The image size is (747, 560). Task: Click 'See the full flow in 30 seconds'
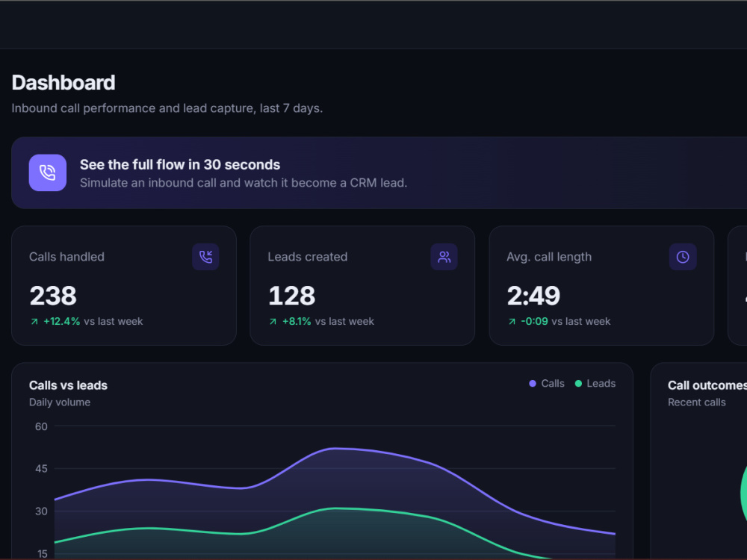(180, 164)
